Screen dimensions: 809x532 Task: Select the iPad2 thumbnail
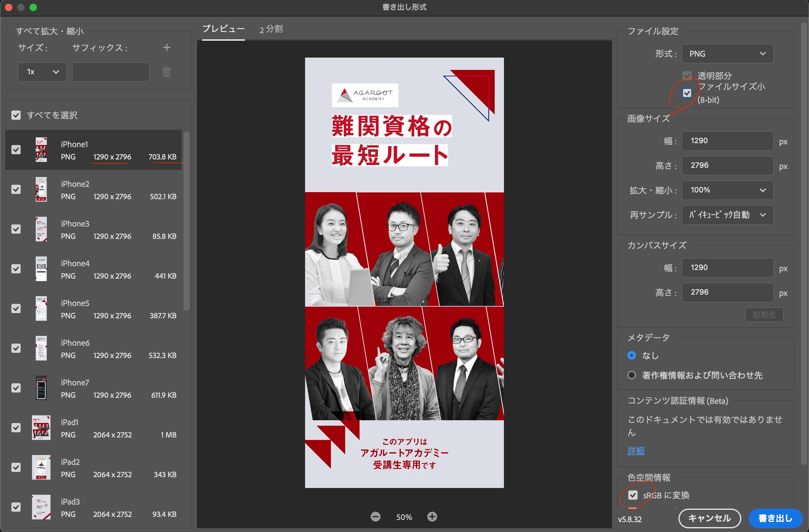tap(41, 467)
